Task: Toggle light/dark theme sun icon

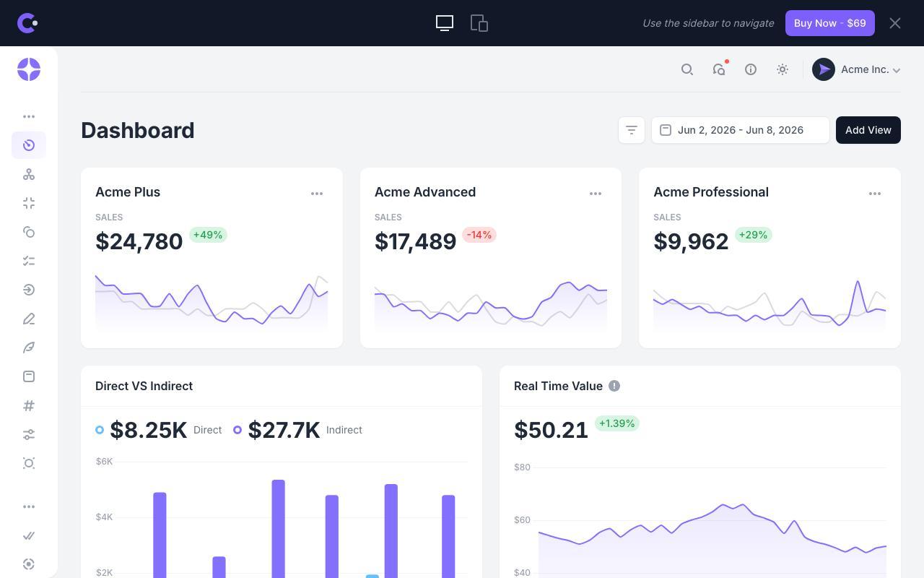Action: 783,69
